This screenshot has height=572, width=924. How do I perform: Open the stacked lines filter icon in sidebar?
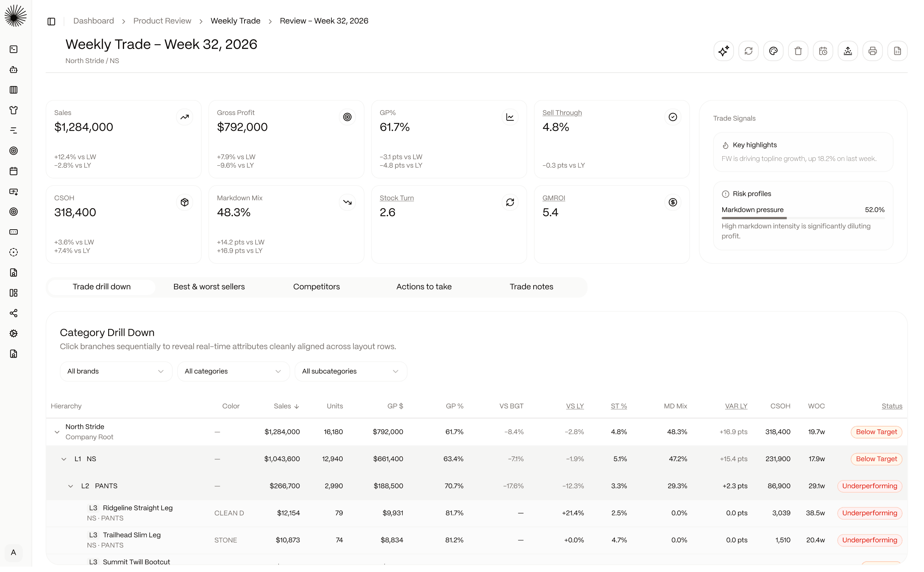pyautogui.click(x=13, y=130)
